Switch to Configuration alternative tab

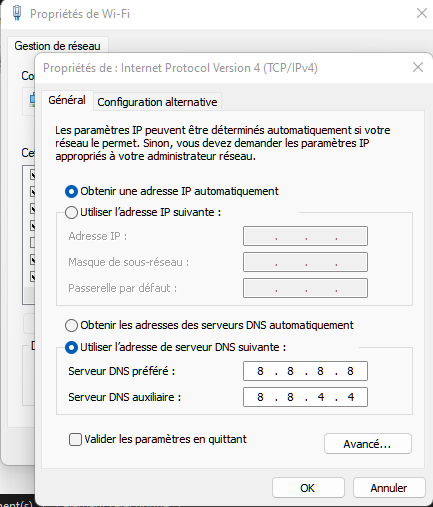157,102
